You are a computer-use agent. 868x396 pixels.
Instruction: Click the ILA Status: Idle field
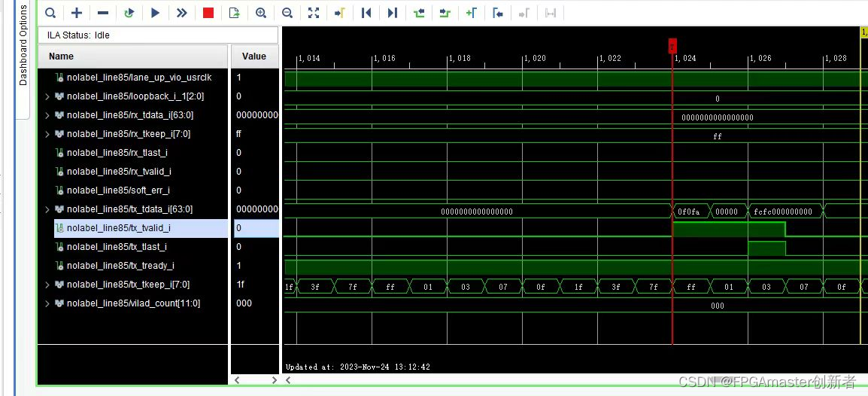[x=157, y=35]
